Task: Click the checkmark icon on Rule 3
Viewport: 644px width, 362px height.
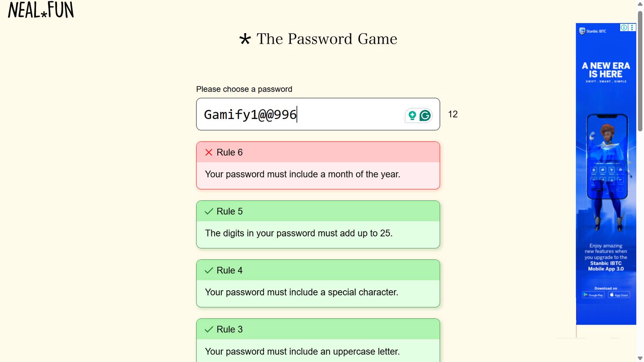Action: click(x=209, y=329)
